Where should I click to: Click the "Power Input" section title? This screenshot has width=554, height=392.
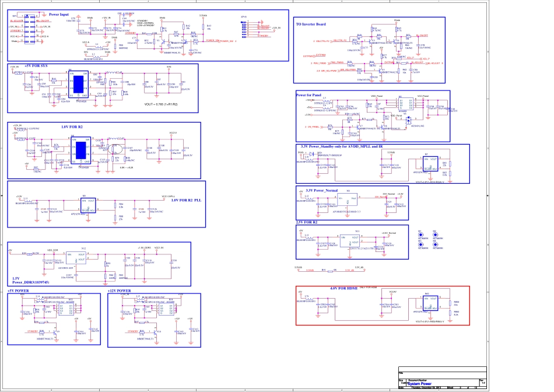click(x=58, y=13)
